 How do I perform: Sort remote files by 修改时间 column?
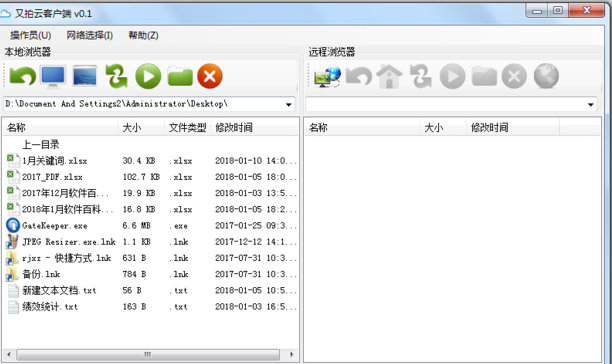pyautogui.click(x=513, y=128)
